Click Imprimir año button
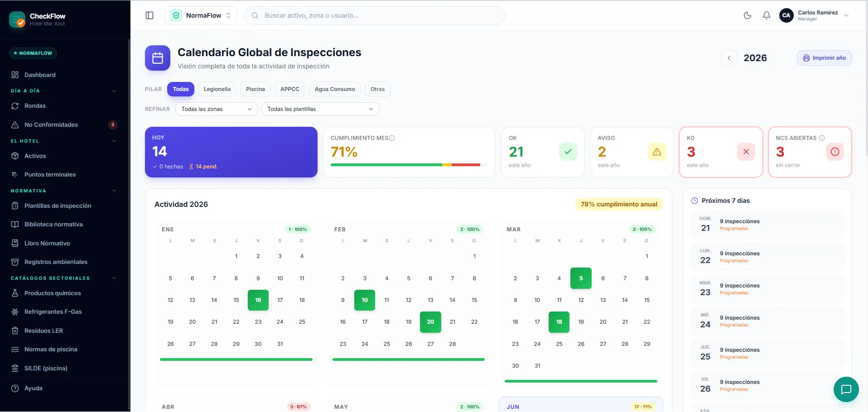The image size is (868, 412). tap(824, 58)
